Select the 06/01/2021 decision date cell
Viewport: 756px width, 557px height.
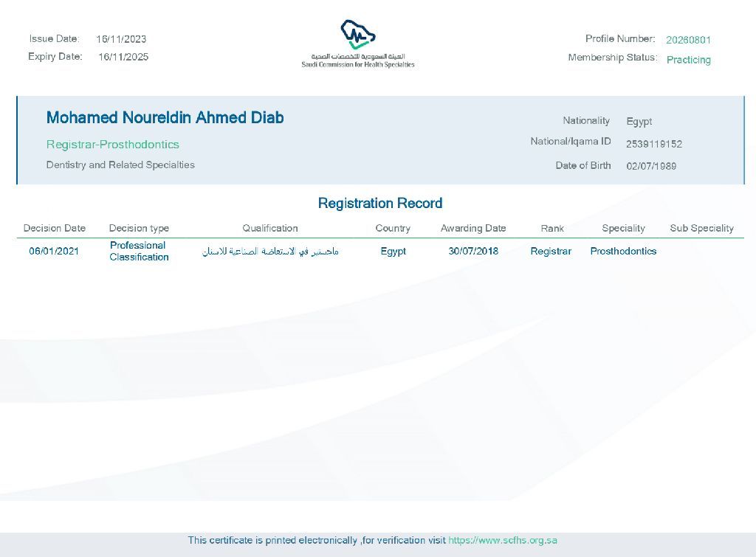tap(54, 251)
